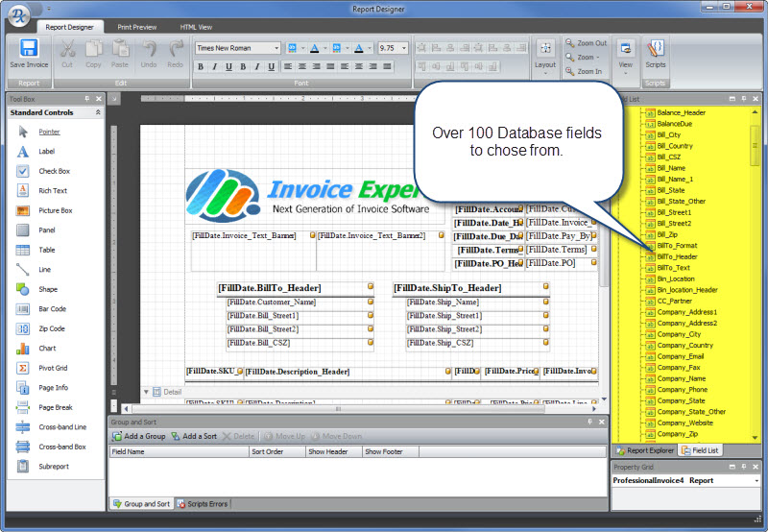This screenshot has width=768, height=532.
Task: Toggle first Underline button in Font group
Action: point(228,66)
